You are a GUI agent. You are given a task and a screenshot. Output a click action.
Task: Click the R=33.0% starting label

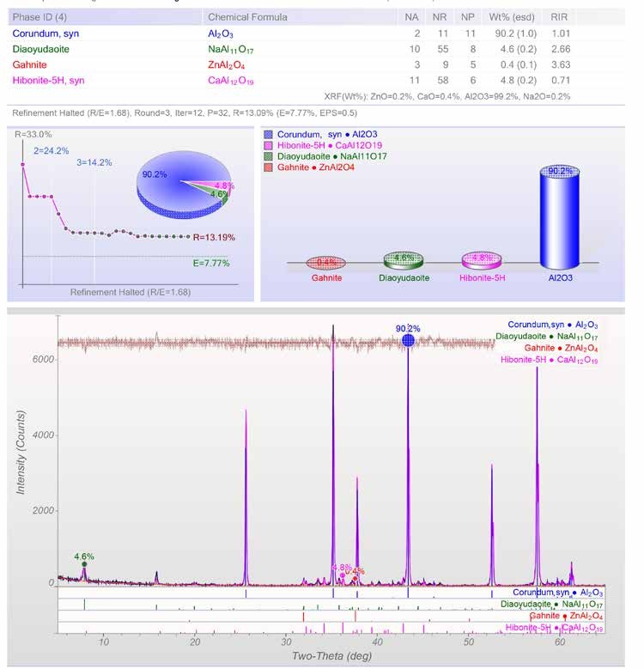pos(33,134)
